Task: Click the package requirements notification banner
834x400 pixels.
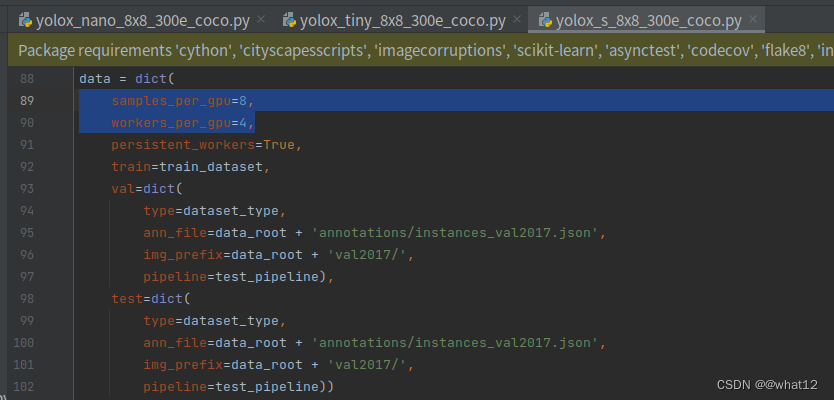Action: coord(421,51)
